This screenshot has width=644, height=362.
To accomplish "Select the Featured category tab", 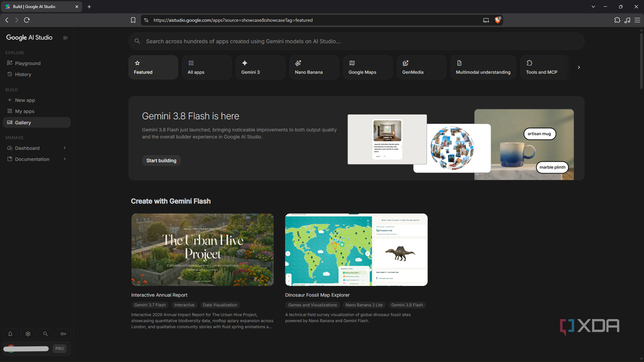I will pyautogui.click(x=153, y=67).
